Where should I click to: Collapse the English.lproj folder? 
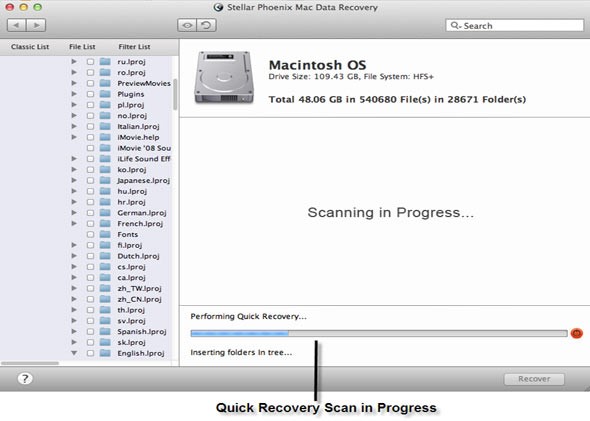[x=74, y=353]
